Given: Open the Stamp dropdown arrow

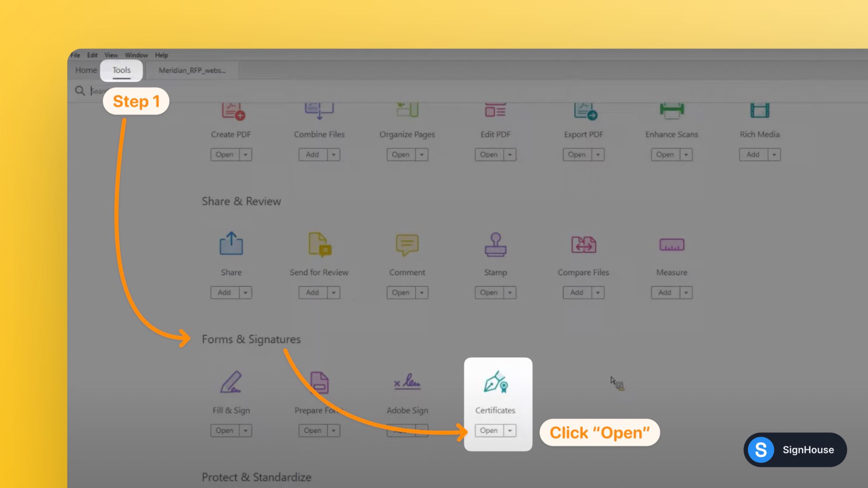Looking at the screenshot, I should pos(509,292).
